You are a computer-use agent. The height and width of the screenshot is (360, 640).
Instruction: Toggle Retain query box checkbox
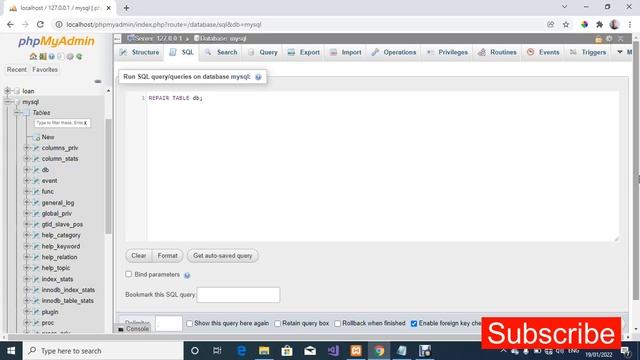tap(278, 323)
